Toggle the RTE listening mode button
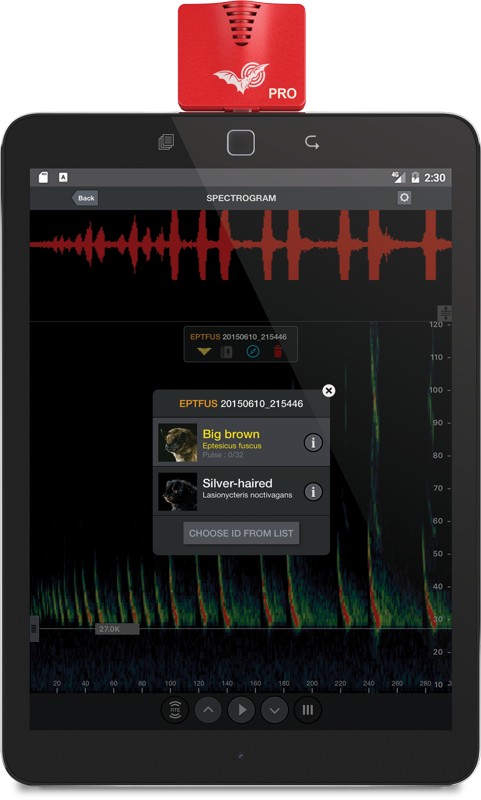Image resolution: width=481 pixels, height=800 pixels. coord(175,709)
